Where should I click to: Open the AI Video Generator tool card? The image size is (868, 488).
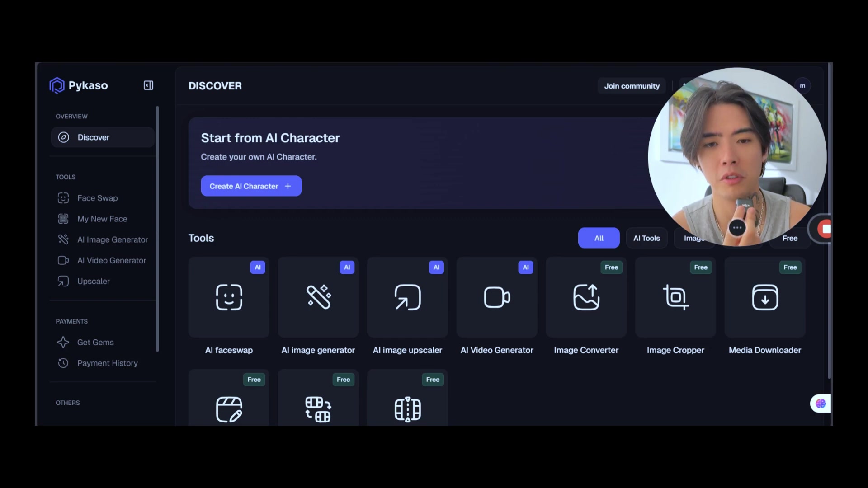[x=497, y=297]
